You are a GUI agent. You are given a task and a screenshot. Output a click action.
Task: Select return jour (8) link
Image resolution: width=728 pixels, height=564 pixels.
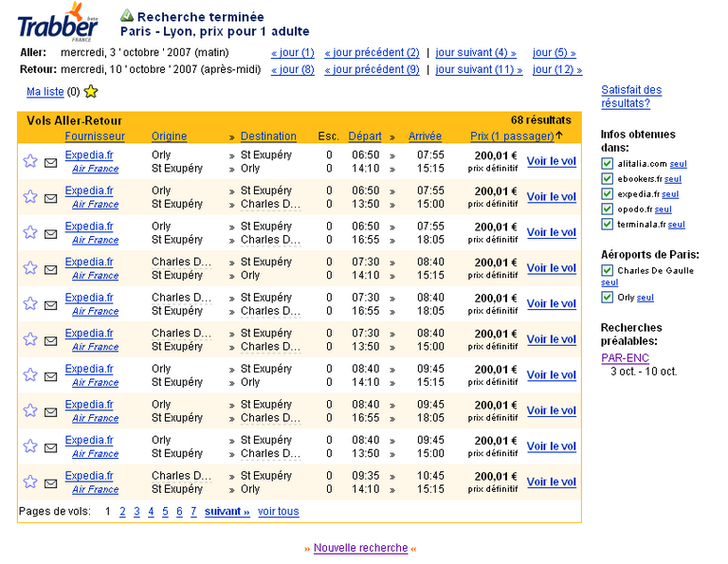click(x=293, y=69)
